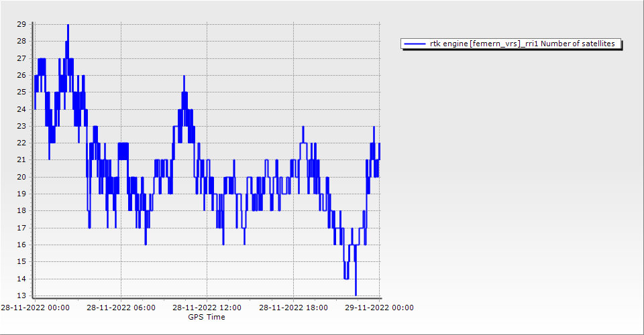Click the mid-morning curve peak at 26 satellites

(184, 76)
